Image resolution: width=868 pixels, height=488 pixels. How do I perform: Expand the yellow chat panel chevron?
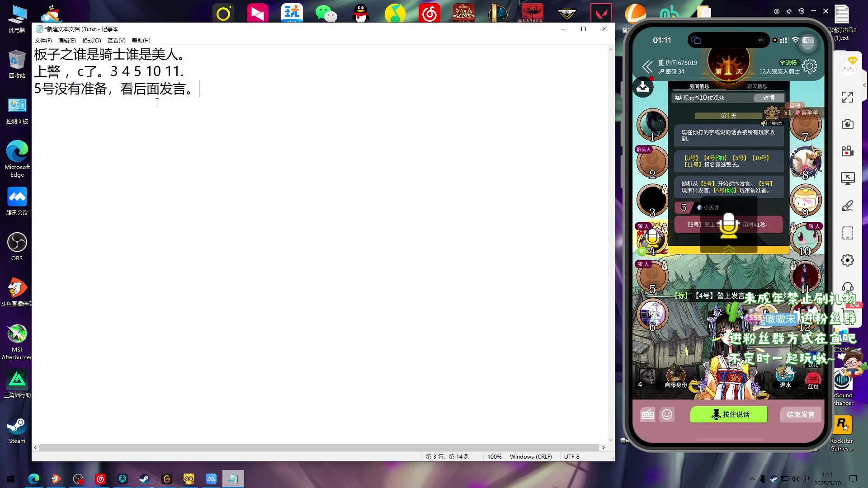point(728,250)
